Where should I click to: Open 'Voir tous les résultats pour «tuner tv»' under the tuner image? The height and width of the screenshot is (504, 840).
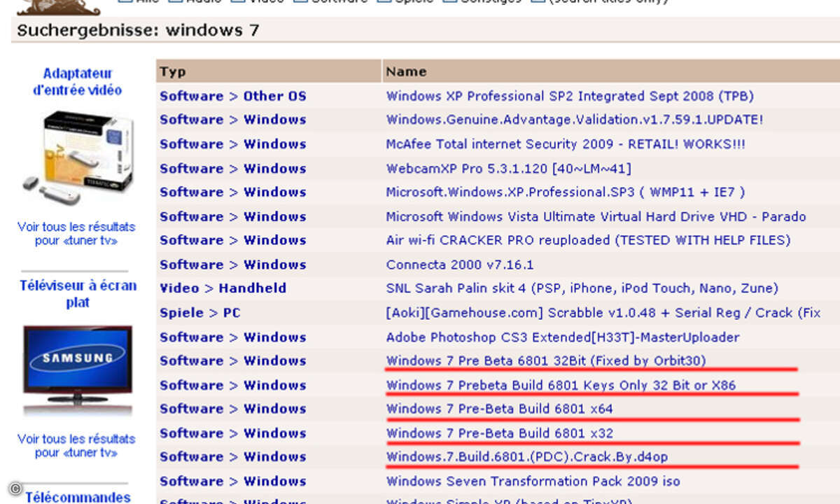pos(76,234)
